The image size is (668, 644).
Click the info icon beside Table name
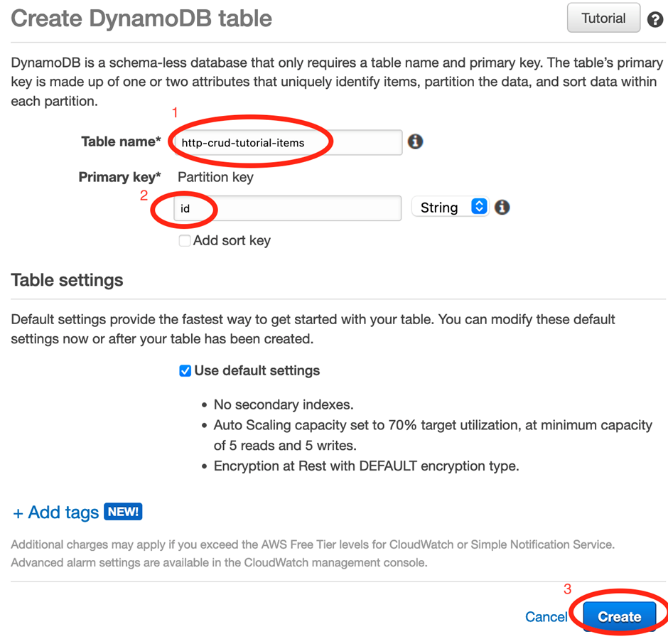point(416,141)
